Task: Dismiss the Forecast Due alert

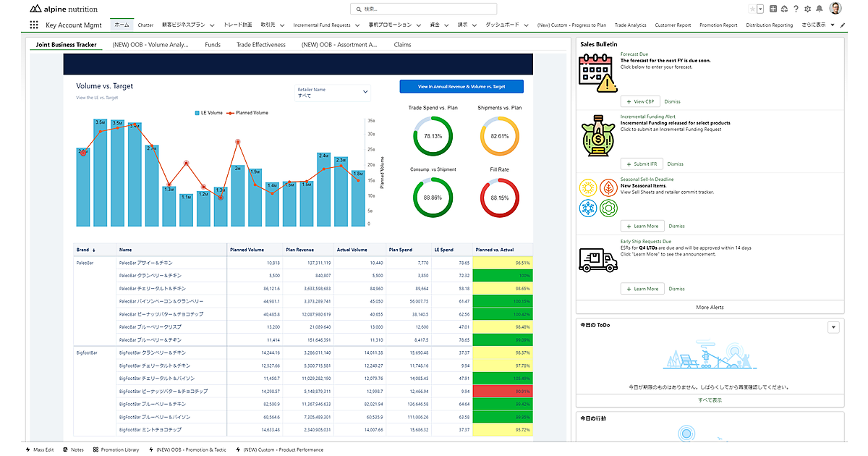Action: click(x=672, y=101)
